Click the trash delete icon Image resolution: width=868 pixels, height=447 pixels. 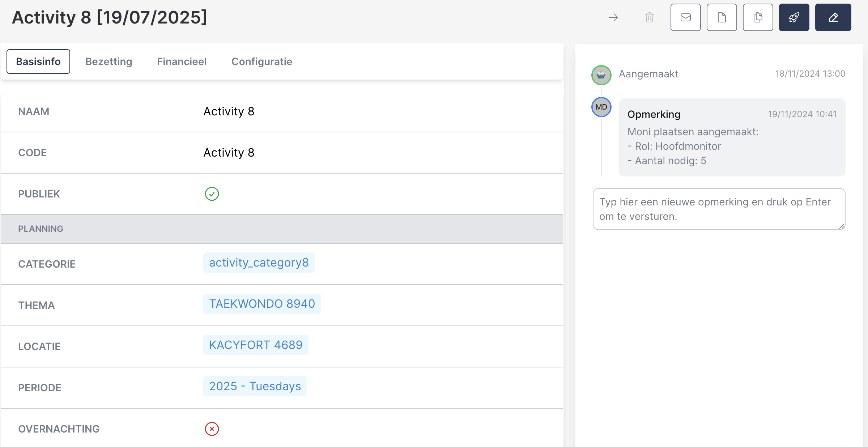(650, 17)
